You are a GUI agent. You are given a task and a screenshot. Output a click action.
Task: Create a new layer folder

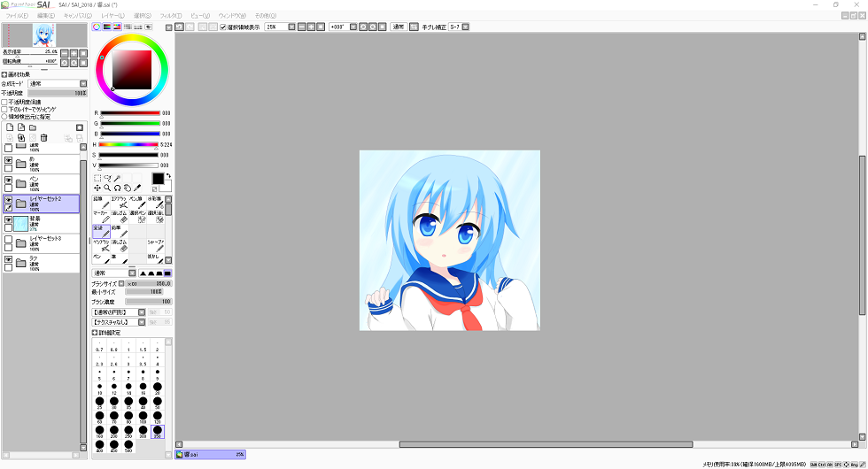33,127
